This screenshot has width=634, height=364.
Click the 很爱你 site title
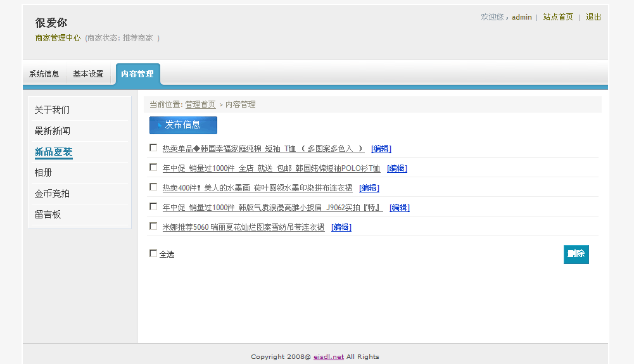(51, 23)
